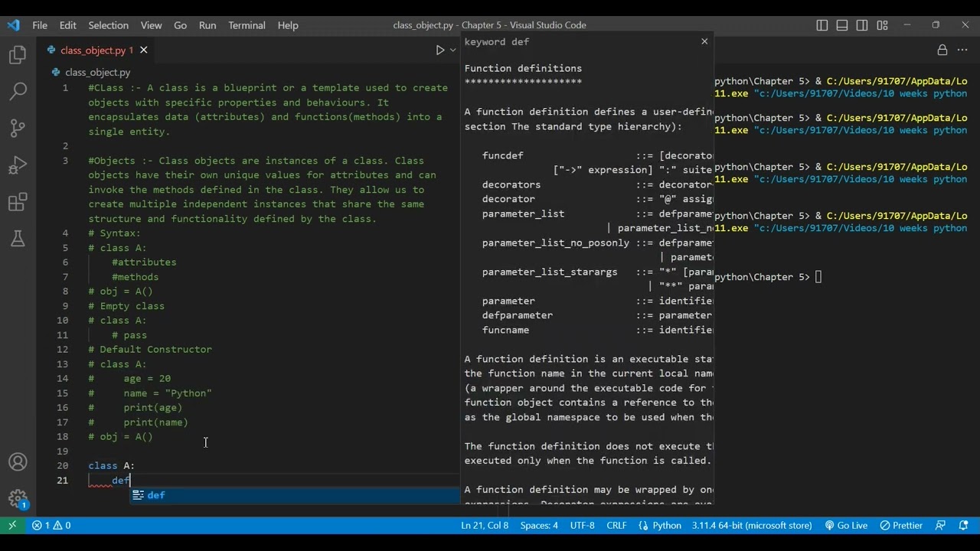Toggle primary side bar layout icon

click(x=822, y=25)
